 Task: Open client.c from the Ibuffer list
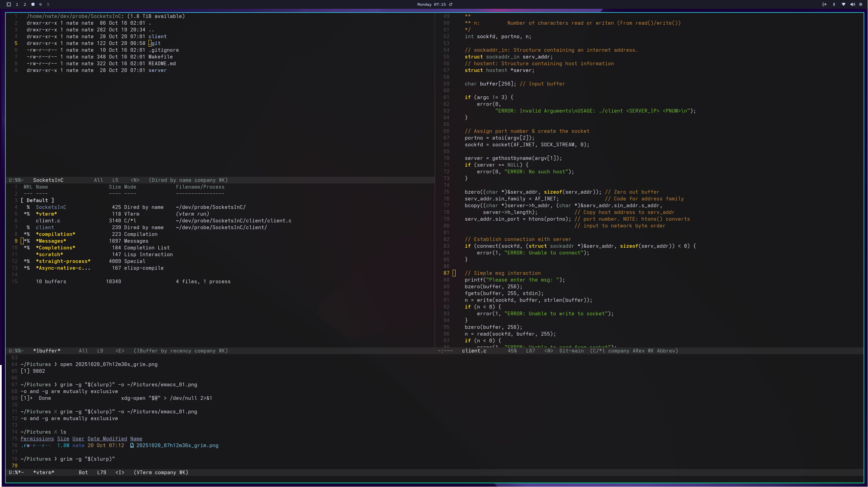coord(48,220)
